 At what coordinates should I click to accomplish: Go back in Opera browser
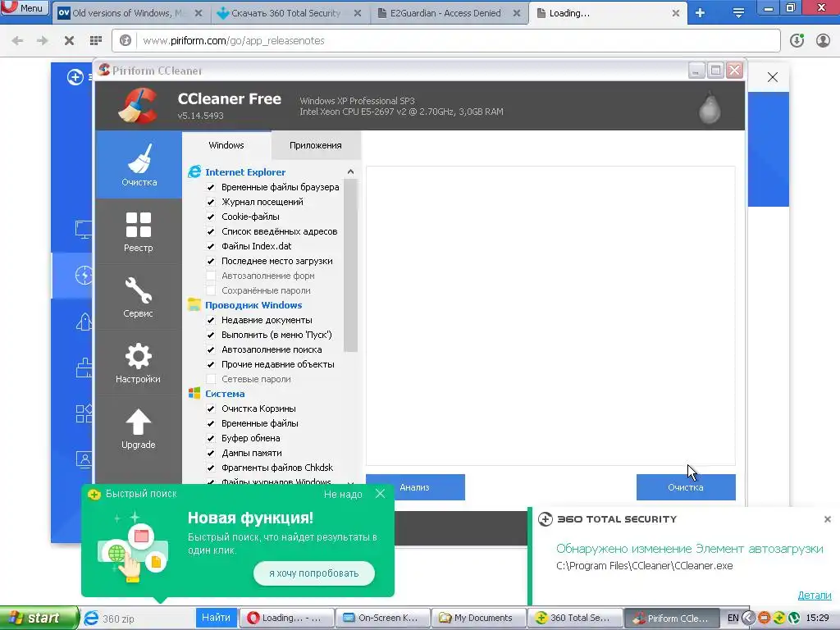click(x=17, y=41)
